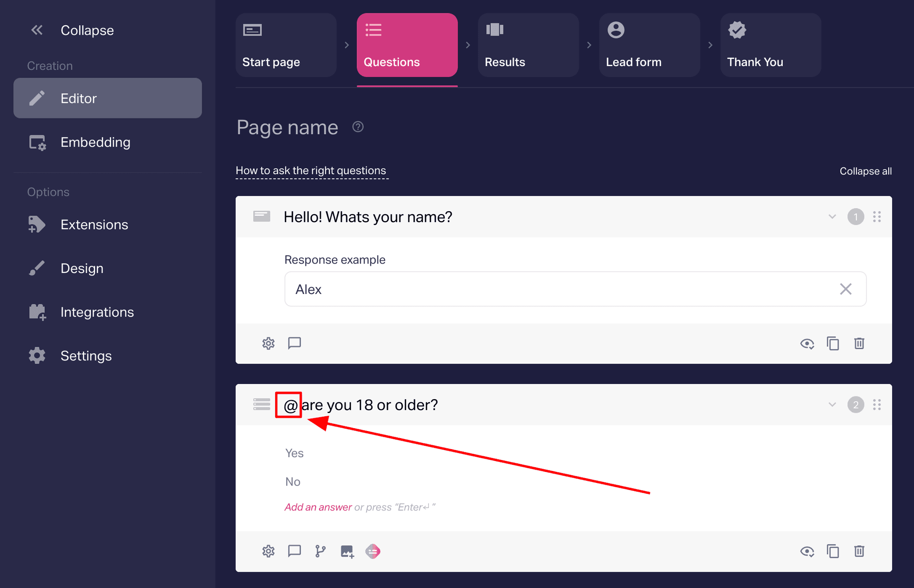Image resolution: width=914 pixels, height=588 pixels.
Task: Click 'Add an answer' link
Action: (318, 507)
